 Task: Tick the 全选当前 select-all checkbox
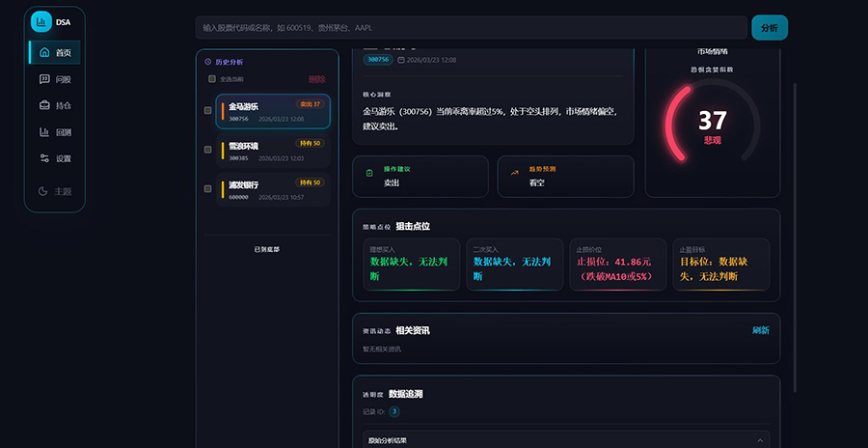(x=212, y=79)
